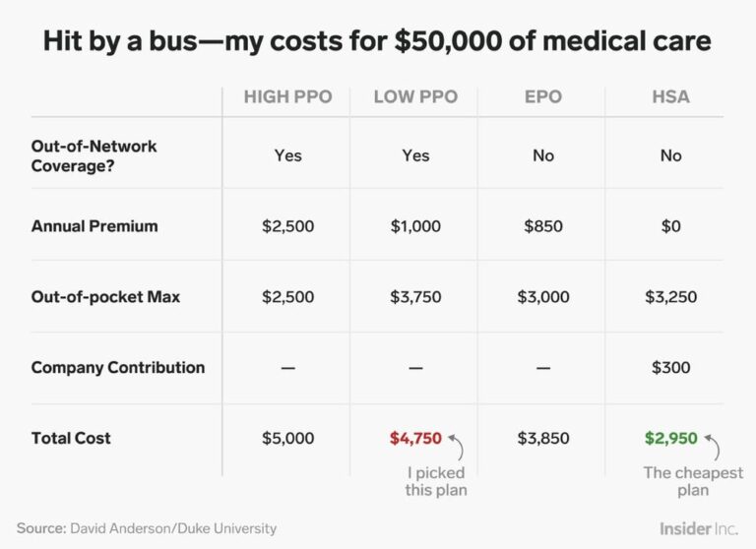Viewport: 756px width, 549px height.
Task: Click the Total Cost row label
Action: [71, 438]
